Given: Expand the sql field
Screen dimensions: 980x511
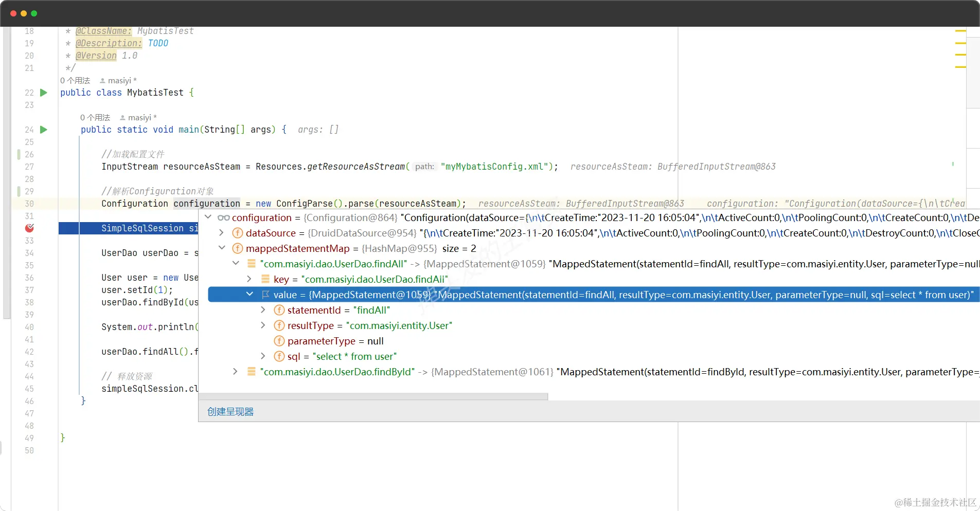Looking at the screenshot, I should (263, 356).
